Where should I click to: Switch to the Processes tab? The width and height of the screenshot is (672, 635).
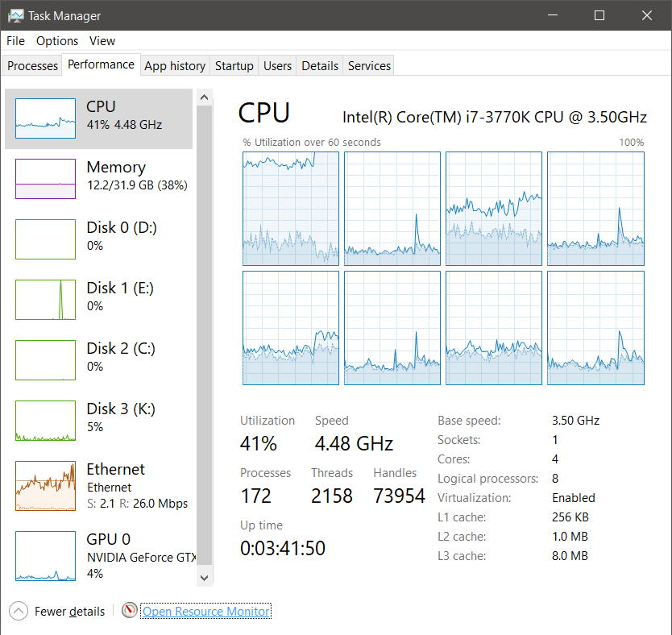coord(32,66)
